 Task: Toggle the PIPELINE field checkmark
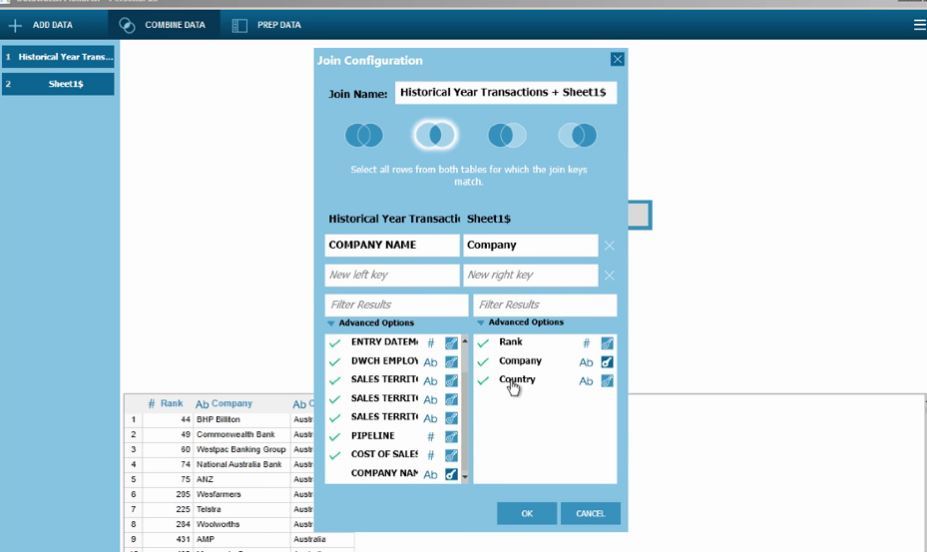point(335,437)
